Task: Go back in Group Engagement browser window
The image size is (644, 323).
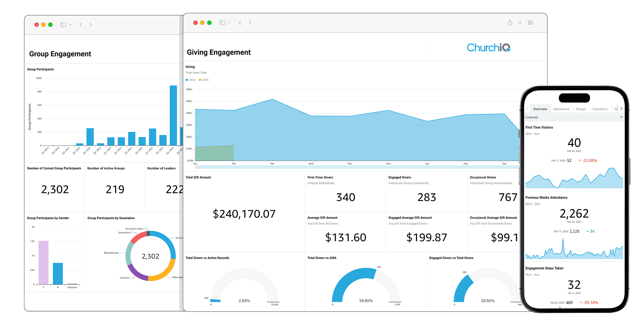Action: 81,25
